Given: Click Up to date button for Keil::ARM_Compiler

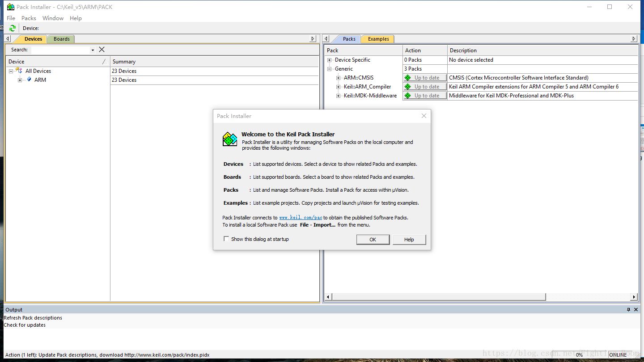Looking at the screenshot, I should tap(425, 87).
